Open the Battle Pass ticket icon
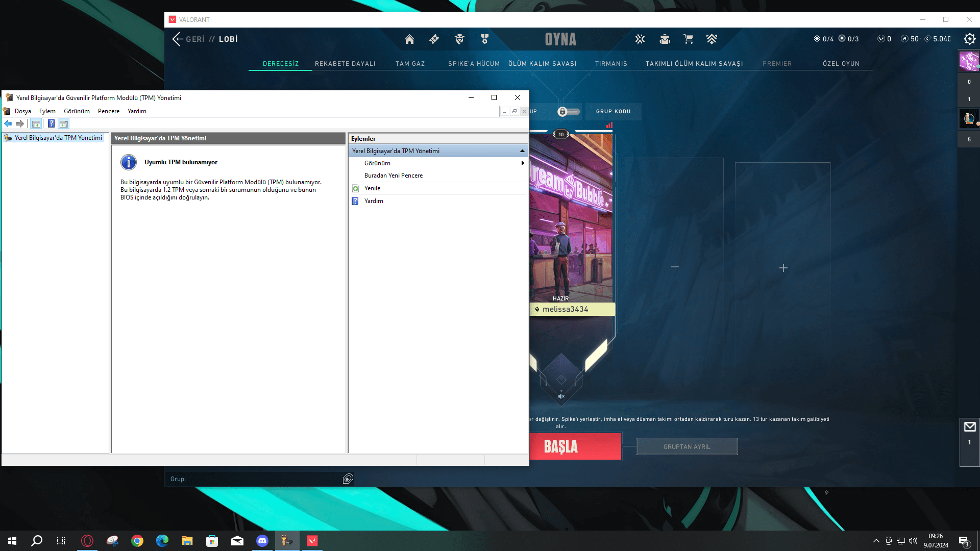980x551 pixels. [x=434, y=39]
